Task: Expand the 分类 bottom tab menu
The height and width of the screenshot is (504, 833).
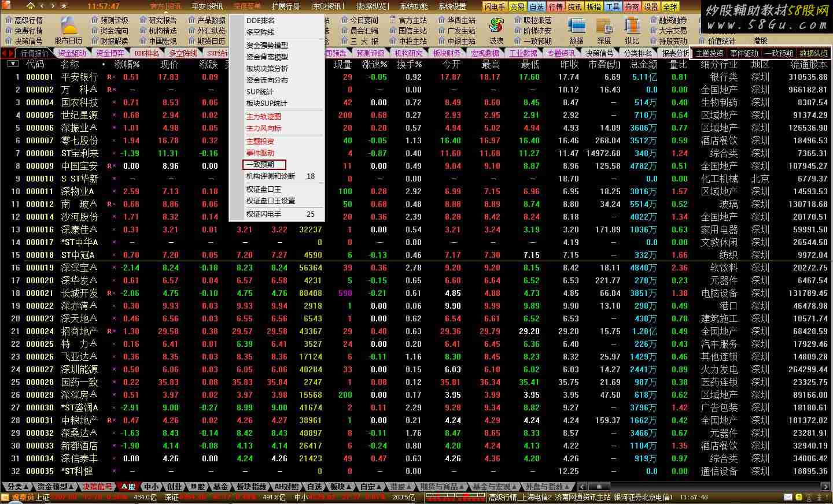Action: coord(16,487)
